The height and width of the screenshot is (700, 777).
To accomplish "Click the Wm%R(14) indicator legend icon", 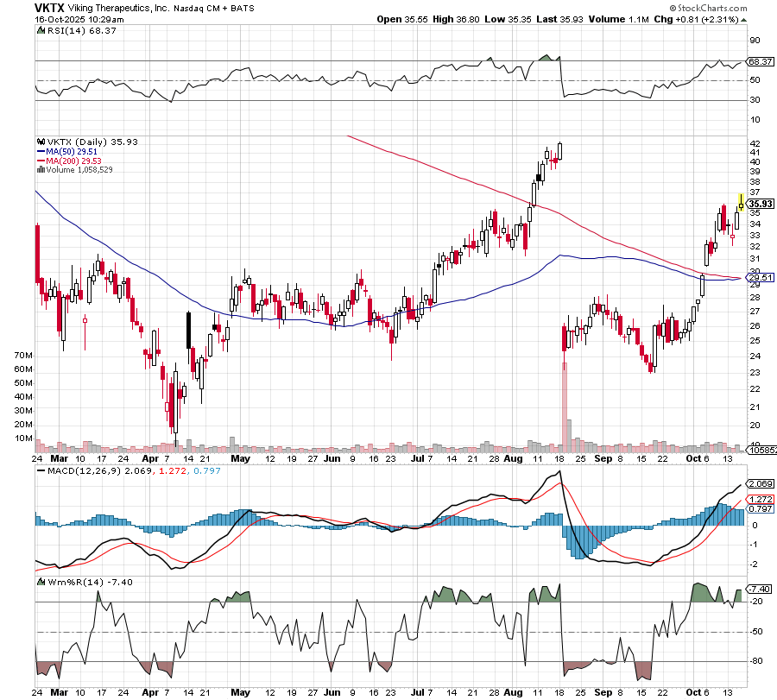I will pos(39,582).
